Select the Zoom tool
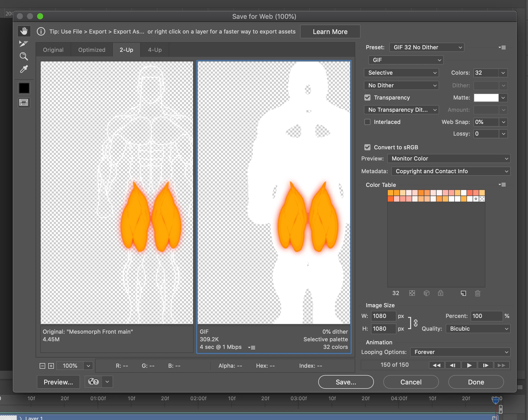The image size is (528, 420). (x=24, y=56)
